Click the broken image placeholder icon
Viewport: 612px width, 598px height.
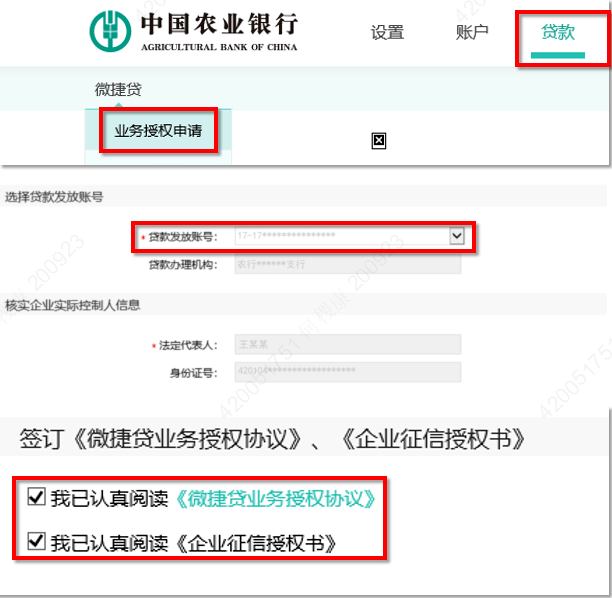point(379,141)
